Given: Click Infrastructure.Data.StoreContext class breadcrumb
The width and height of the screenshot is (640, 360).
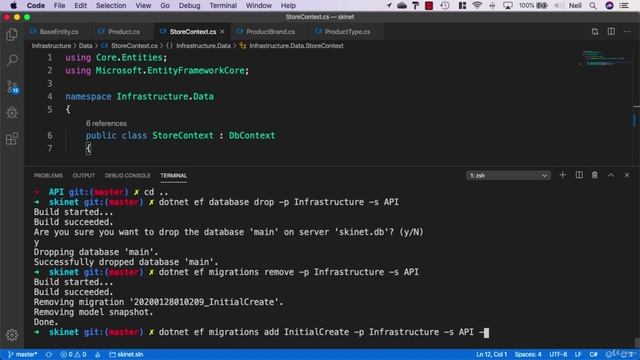Looking at the screenshot, I should tap(296, 46).
